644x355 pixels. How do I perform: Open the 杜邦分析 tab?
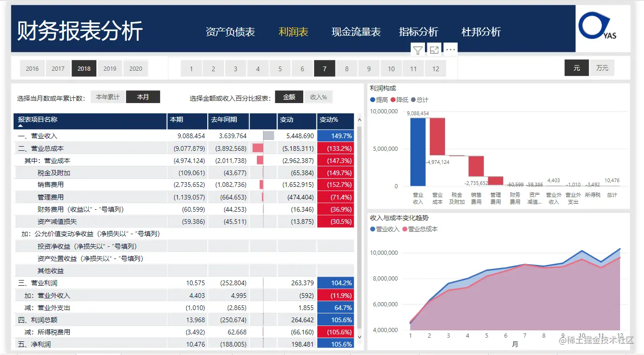point(482,32)
